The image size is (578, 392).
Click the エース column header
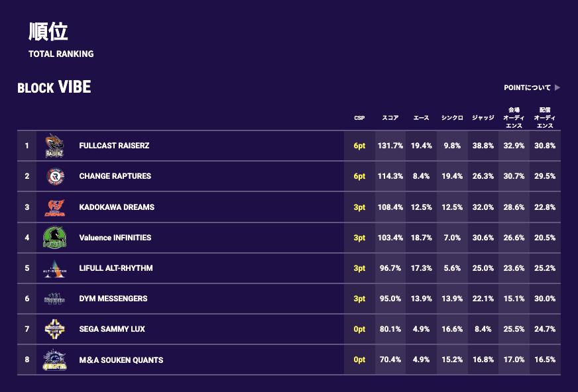(421, 118)
